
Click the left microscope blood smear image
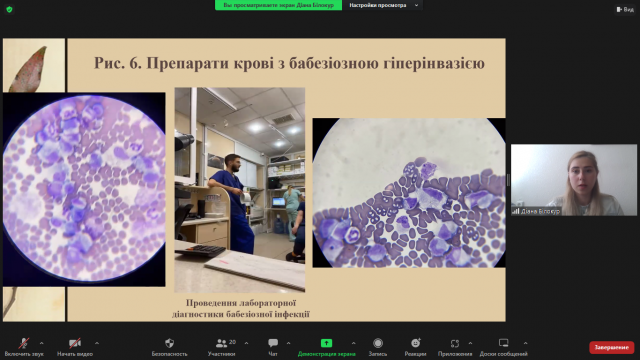[x=84, y=189]
